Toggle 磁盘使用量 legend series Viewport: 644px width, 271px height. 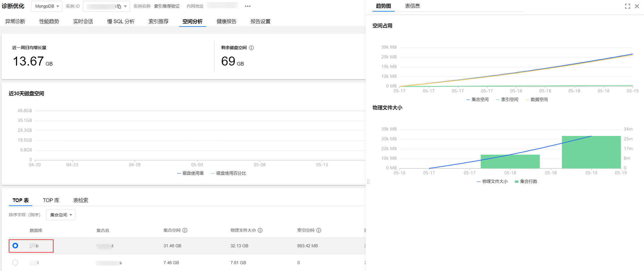click(190, 173)
